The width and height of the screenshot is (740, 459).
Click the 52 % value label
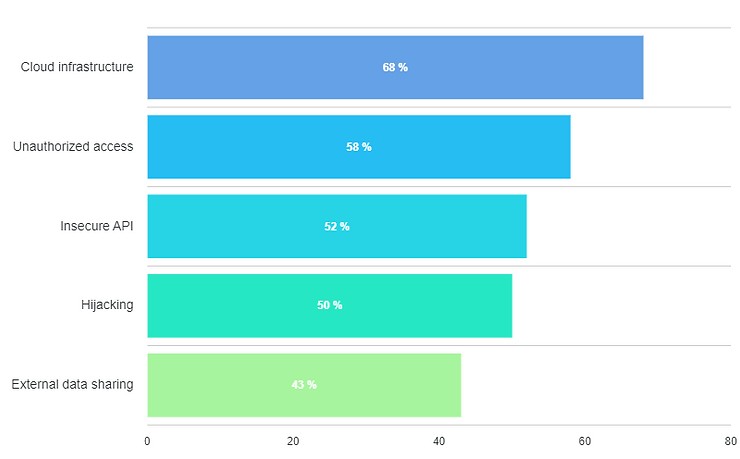(337, 226)
